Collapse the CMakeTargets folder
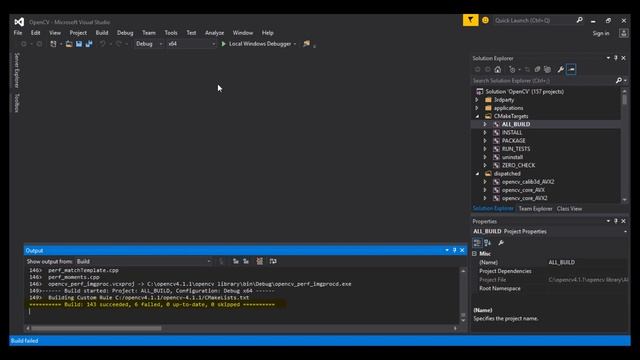This screenshot has height=360, width=640. click(477, 116)
